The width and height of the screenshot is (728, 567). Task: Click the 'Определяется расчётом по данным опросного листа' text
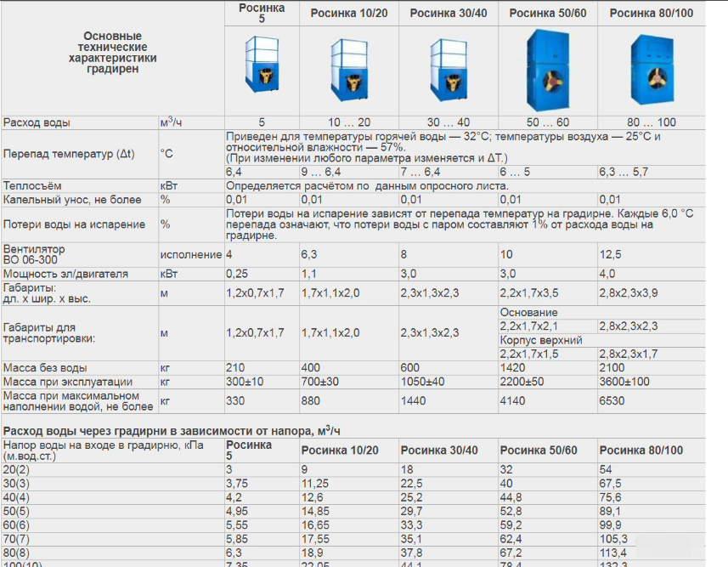point(367,185)
